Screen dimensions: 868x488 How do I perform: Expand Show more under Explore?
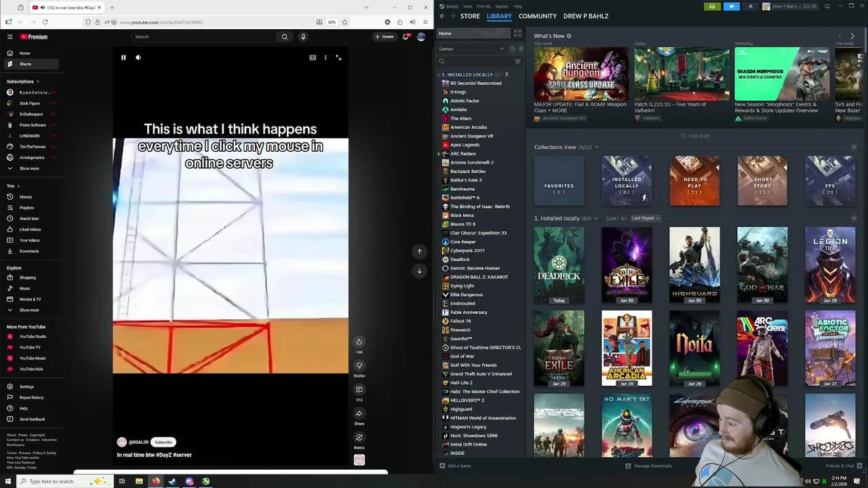click(29, 310)
